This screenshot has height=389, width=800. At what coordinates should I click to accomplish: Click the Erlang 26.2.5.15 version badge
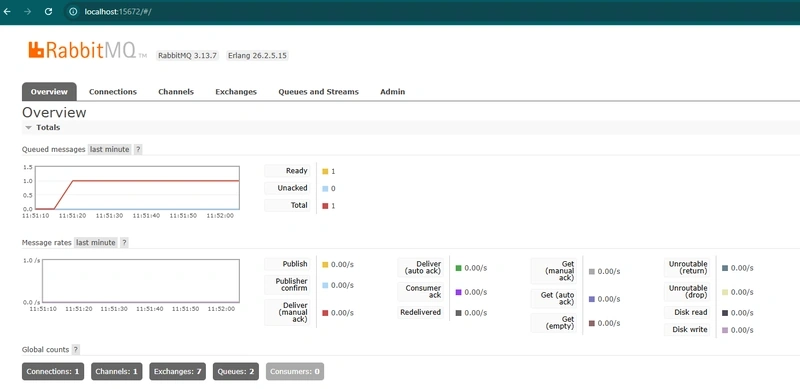[x=257, y=56]
